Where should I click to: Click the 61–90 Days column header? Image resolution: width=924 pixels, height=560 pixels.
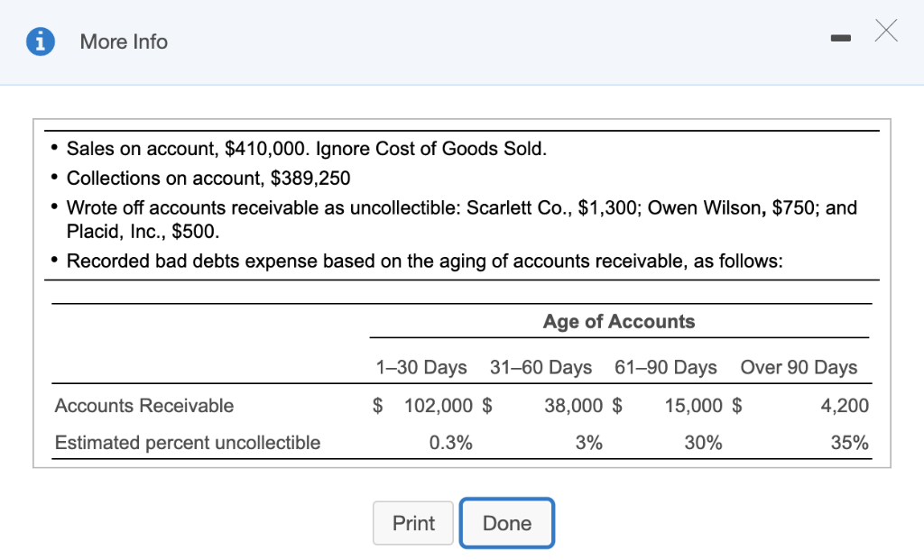(666, 367)
